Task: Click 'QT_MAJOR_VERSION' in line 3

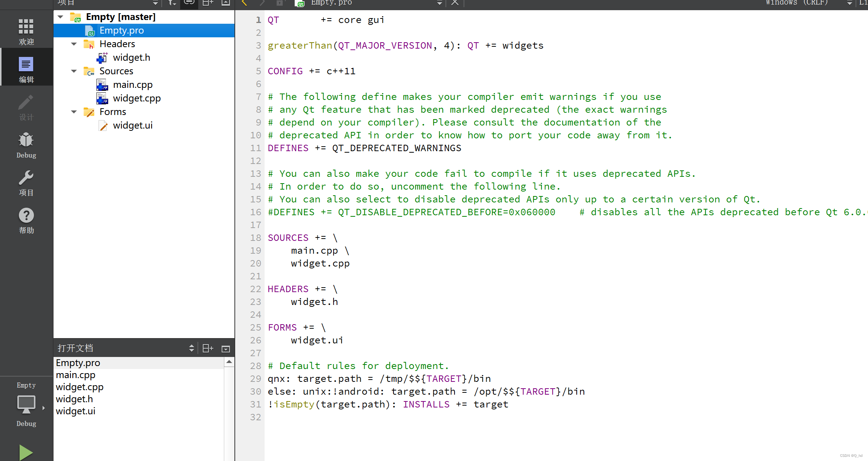Action: point(385,46)
